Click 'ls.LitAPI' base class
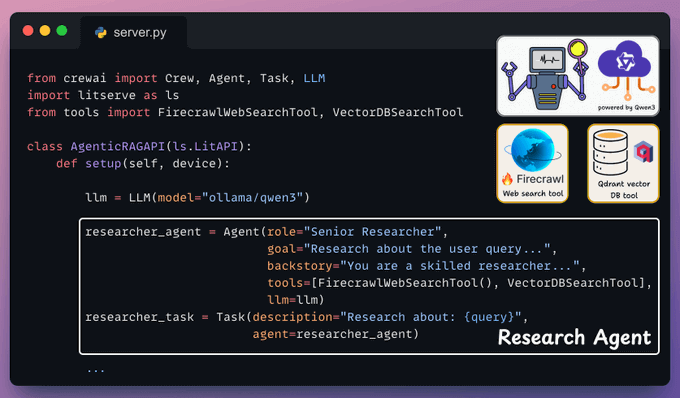This screenshot has height=398, width=680. point(205,147)
